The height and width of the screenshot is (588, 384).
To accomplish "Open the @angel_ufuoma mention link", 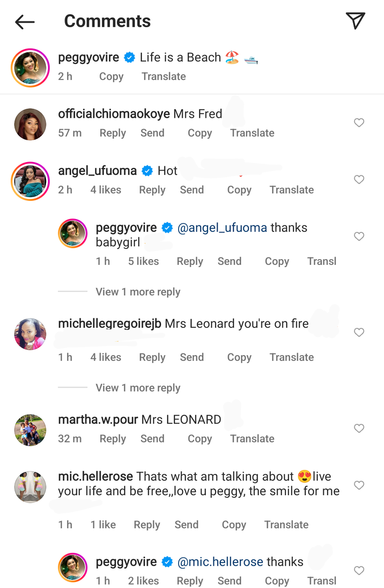I will pyautogui.click(x=222, y=228).
